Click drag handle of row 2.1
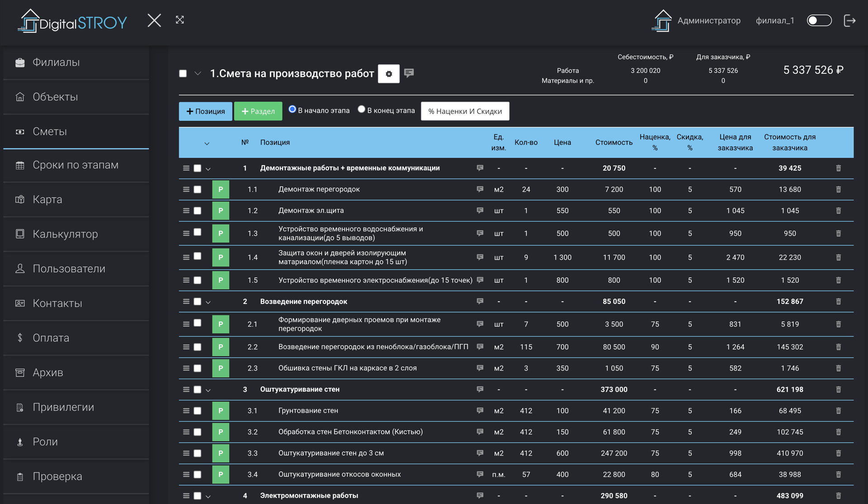Viewport: 868px width, 504px height. click(186, 324)
